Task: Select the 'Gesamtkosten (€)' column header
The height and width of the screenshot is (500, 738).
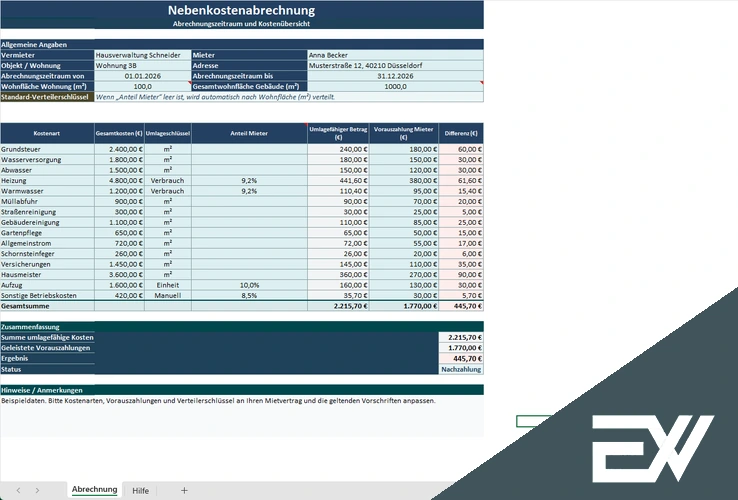Action: point(119,133)
